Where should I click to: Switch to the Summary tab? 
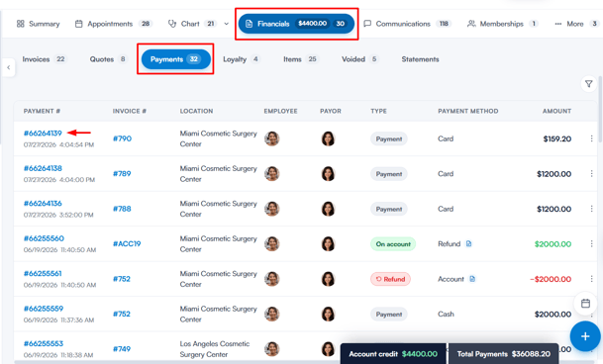(x=38, y=24)
